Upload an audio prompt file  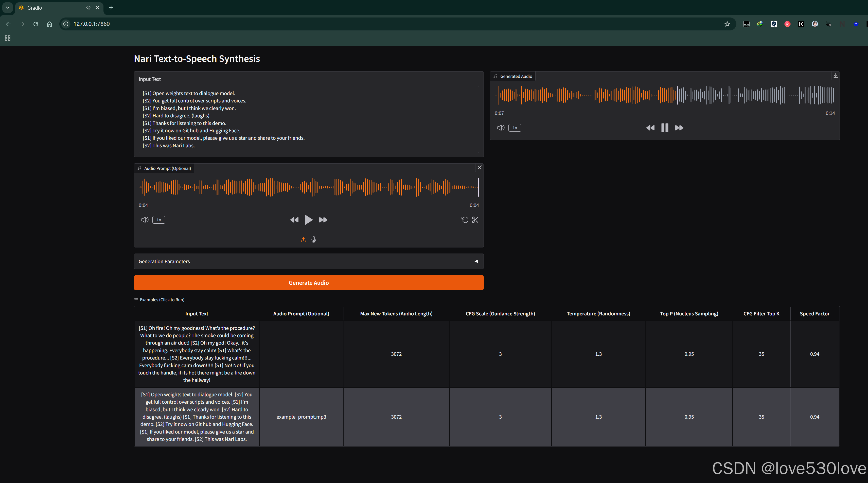303,240
